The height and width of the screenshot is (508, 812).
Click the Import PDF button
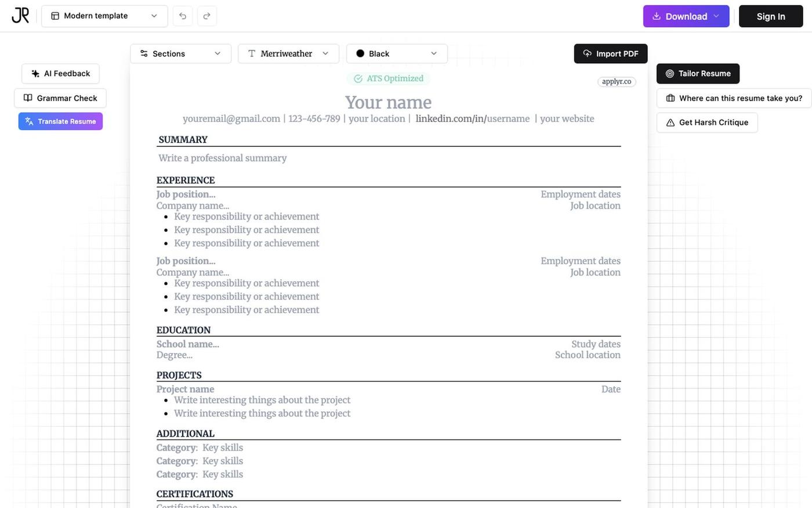coord(611,53)
